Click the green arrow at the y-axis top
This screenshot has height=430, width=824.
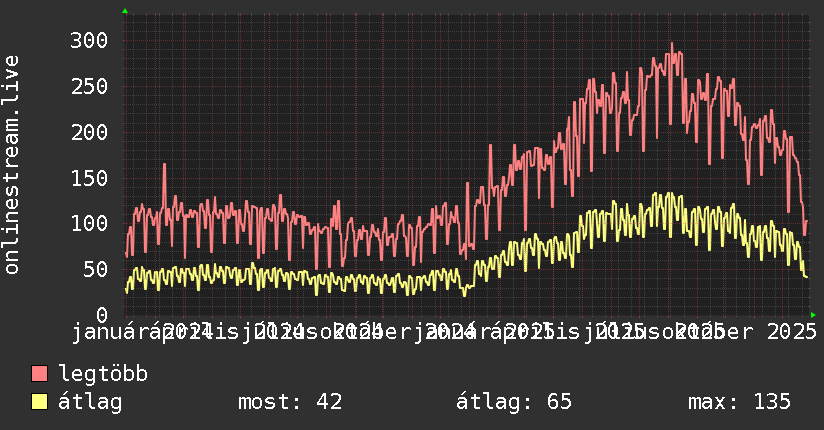pos(125,11)
